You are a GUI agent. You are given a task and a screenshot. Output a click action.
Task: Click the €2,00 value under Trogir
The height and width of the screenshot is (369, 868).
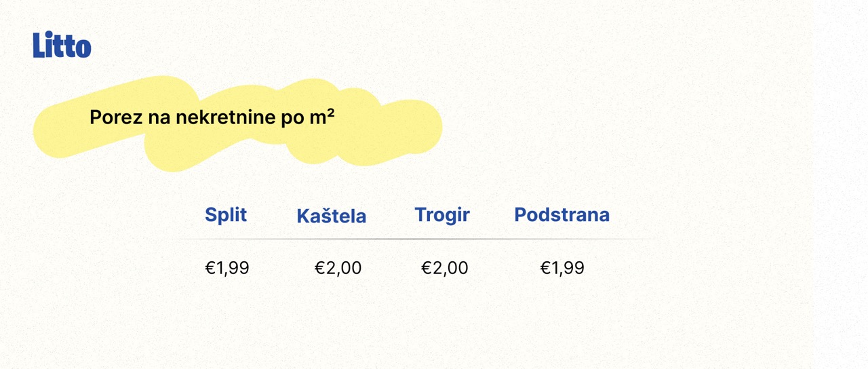point(445,268)
